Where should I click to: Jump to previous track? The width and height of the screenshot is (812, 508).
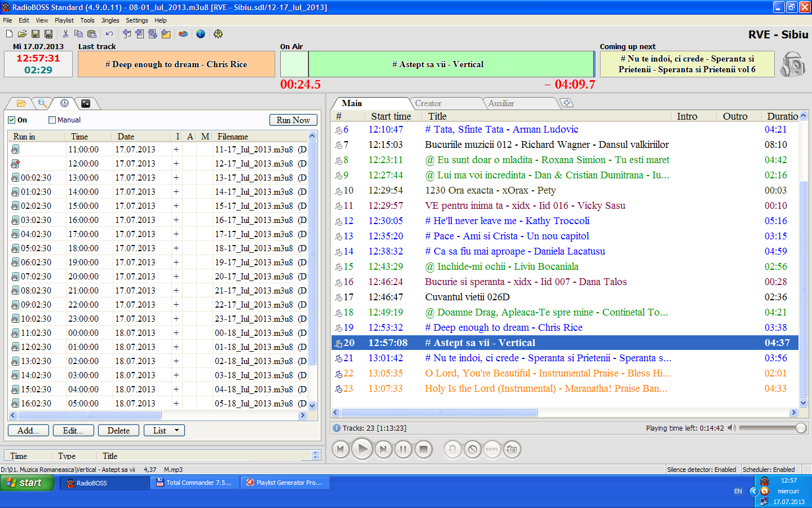coord(341,450)
